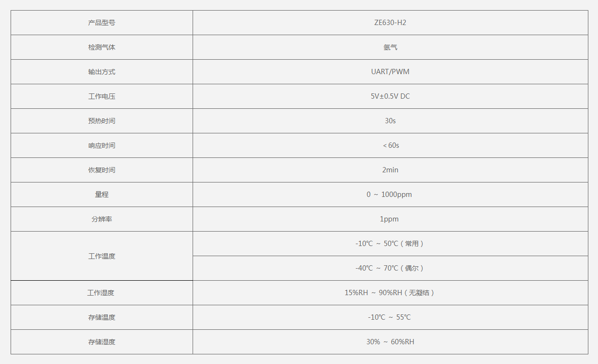
Task: Select the 响应时间 label cell
Action: 102,145
